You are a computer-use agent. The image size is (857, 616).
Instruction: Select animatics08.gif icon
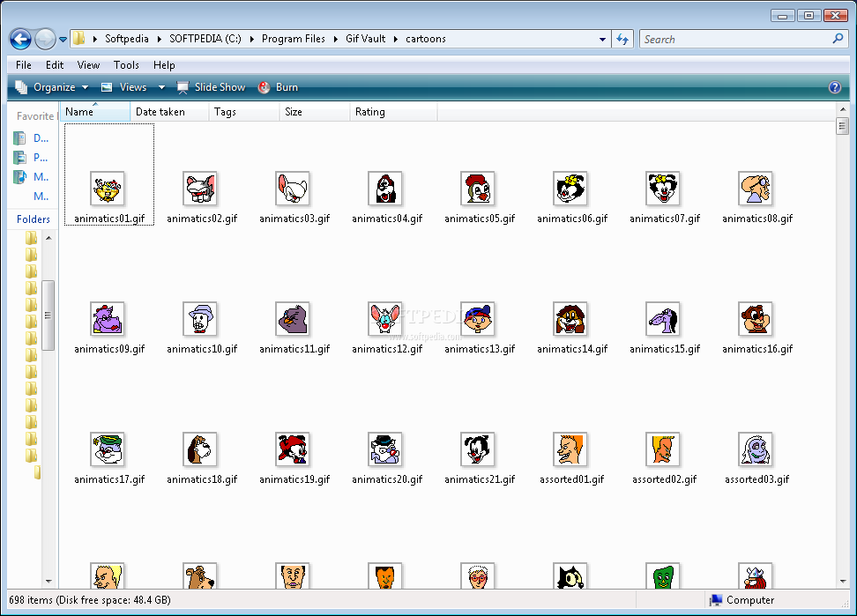point(756,189)
